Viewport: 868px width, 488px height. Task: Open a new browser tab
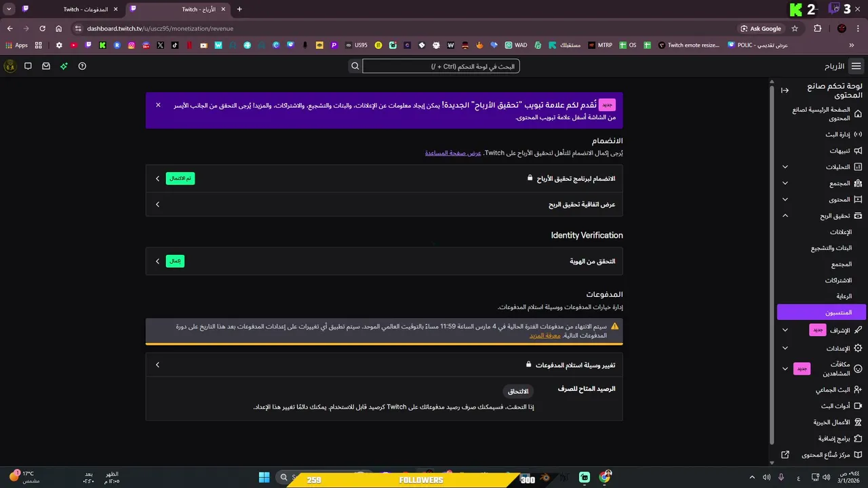coord(239,9)
